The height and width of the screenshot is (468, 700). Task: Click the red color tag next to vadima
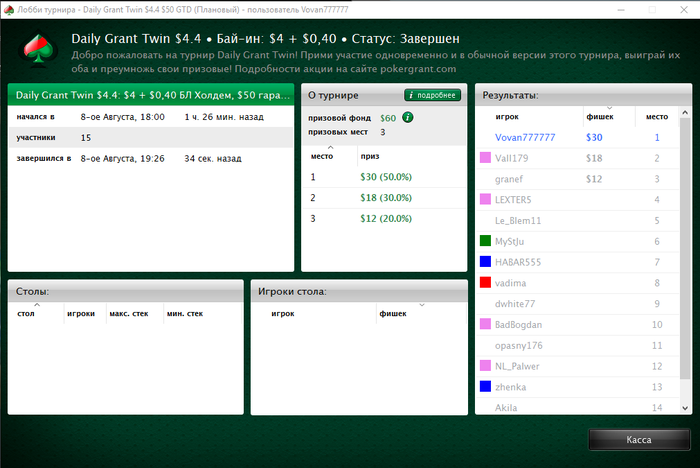click(x=485, y=282)
